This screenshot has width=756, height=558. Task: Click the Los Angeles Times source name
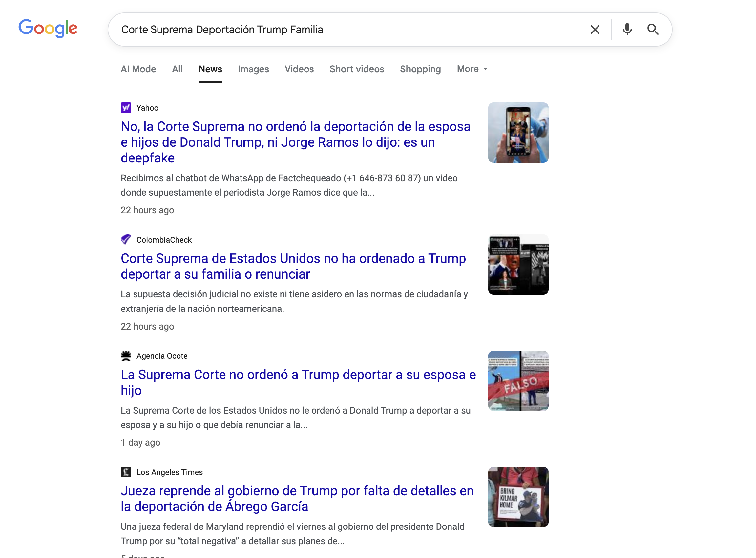(x=170, y=472)
